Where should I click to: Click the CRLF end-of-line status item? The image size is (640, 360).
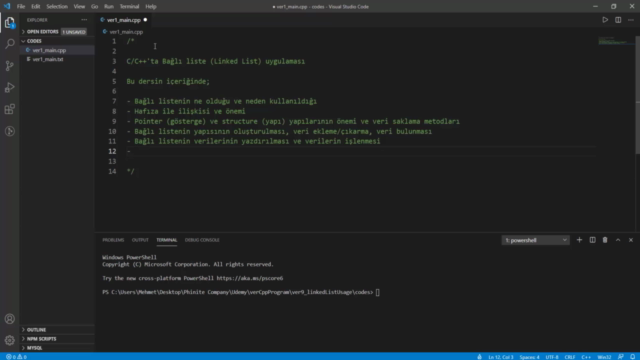point(570,357)
